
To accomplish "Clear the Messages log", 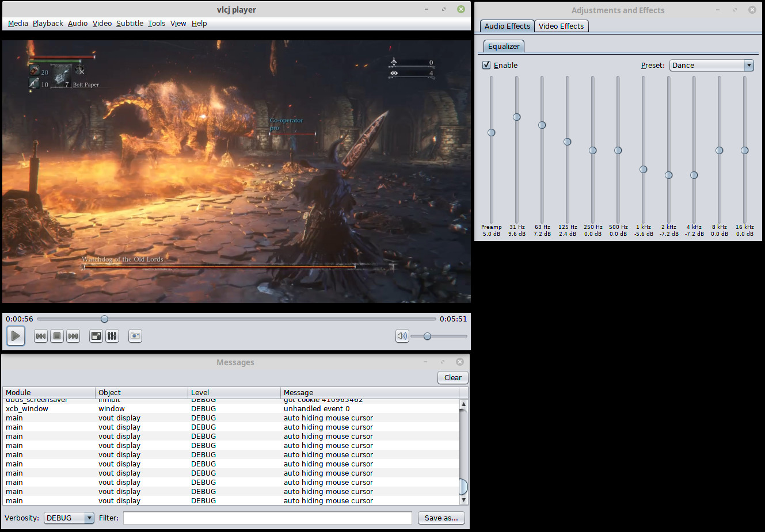I will click(453, 377).
